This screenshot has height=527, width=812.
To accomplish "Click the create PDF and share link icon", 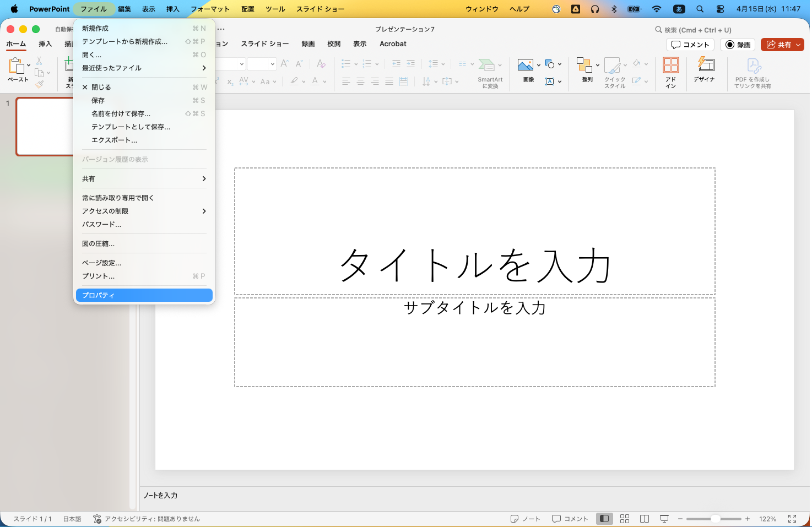I will click(753, 66).
